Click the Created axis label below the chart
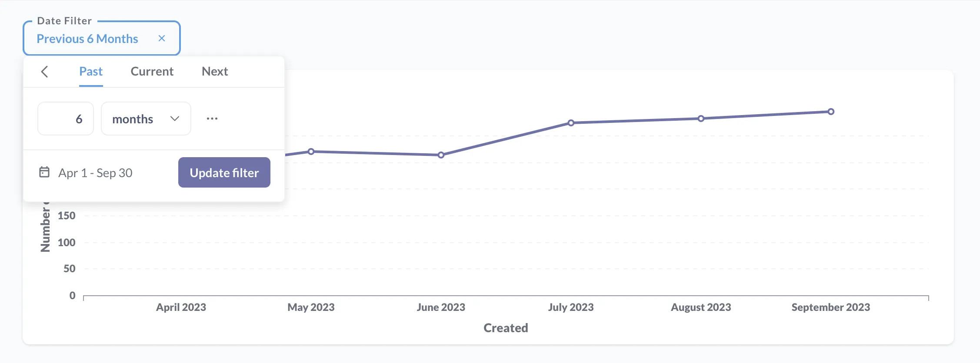This screenshot has width=980, height=363. [x=505, y=328]
